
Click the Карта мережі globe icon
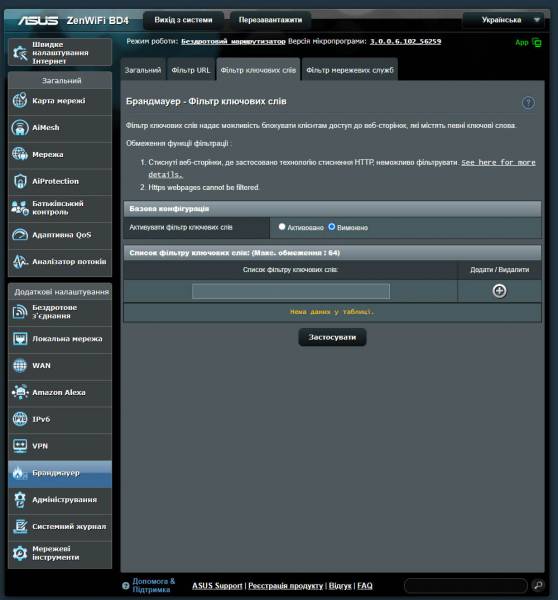coord(20,101)
